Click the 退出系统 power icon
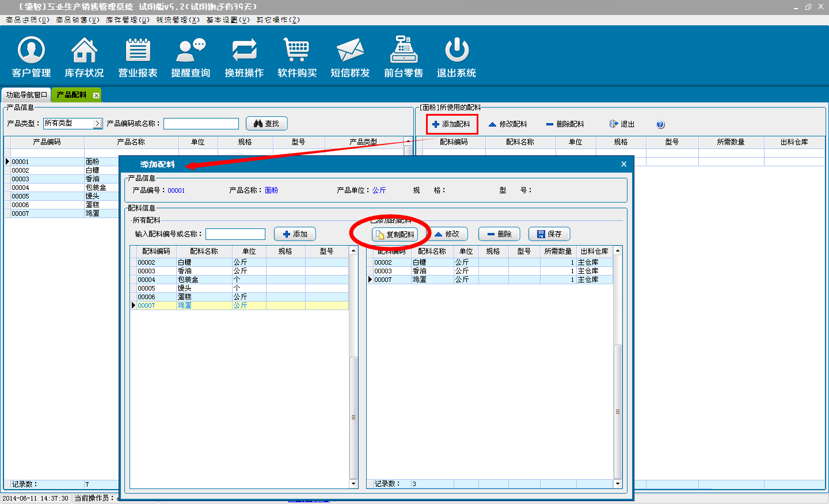This screenshot has height=504, width=829. pyautogui.click(x=457, y=51)
